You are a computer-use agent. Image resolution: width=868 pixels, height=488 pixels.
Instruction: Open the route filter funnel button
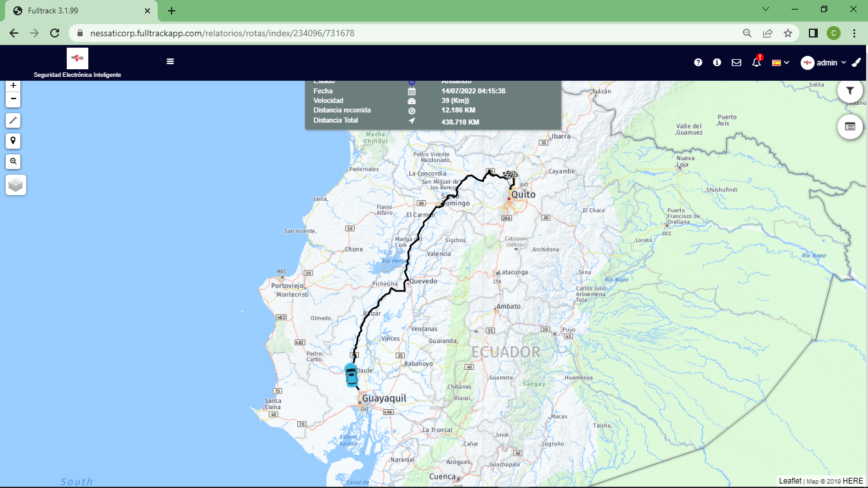[x=850, y=91]
